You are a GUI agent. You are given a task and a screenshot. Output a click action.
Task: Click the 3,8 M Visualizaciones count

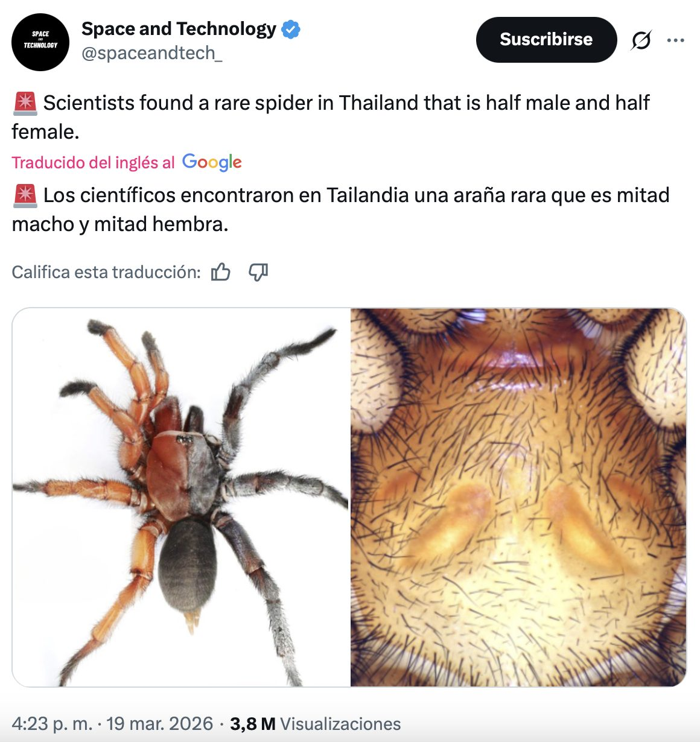315,724
